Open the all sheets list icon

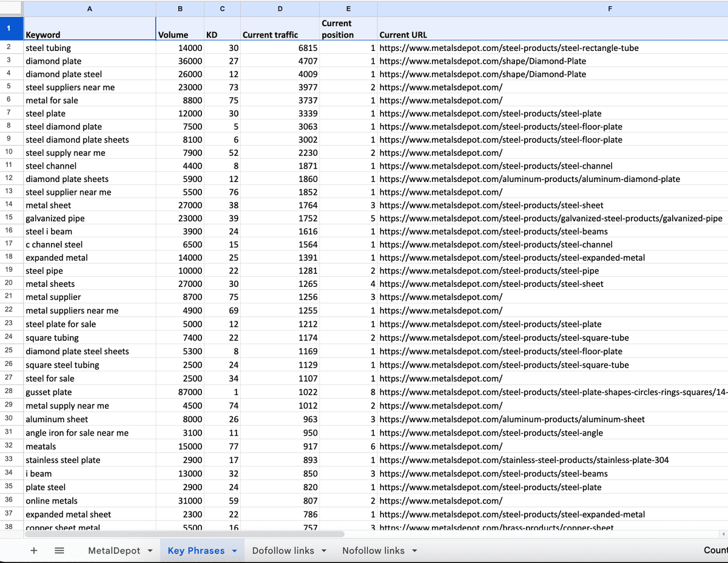59,550
